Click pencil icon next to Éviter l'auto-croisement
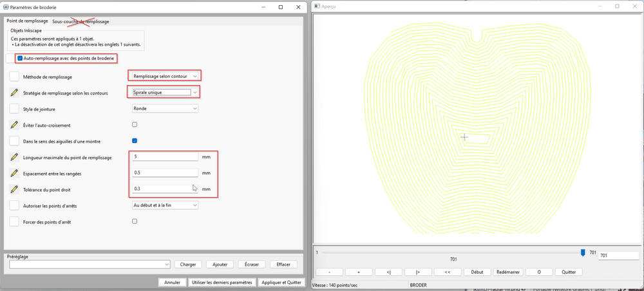Screen dimensions: 644x291 coord(15,125)
